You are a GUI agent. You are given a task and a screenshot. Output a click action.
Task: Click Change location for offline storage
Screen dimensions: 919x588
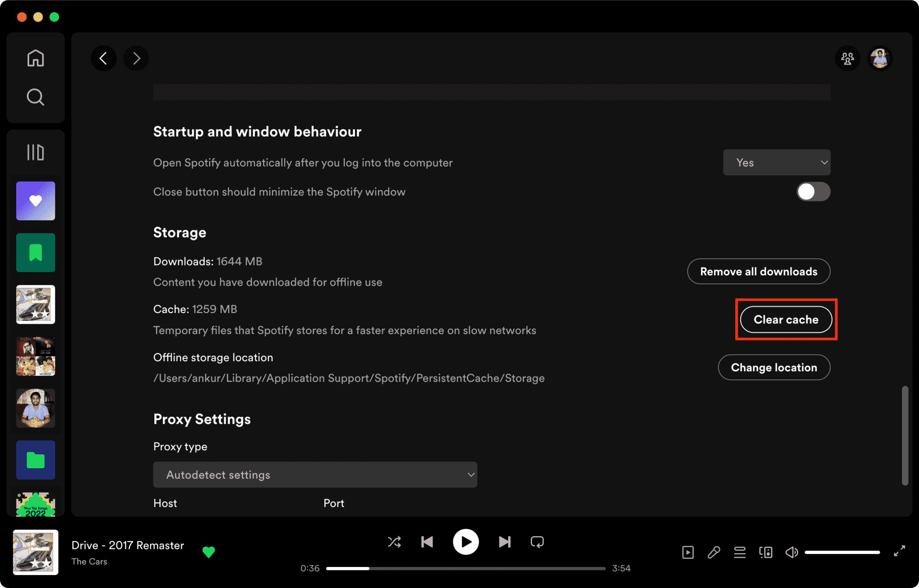pos(774,367)
